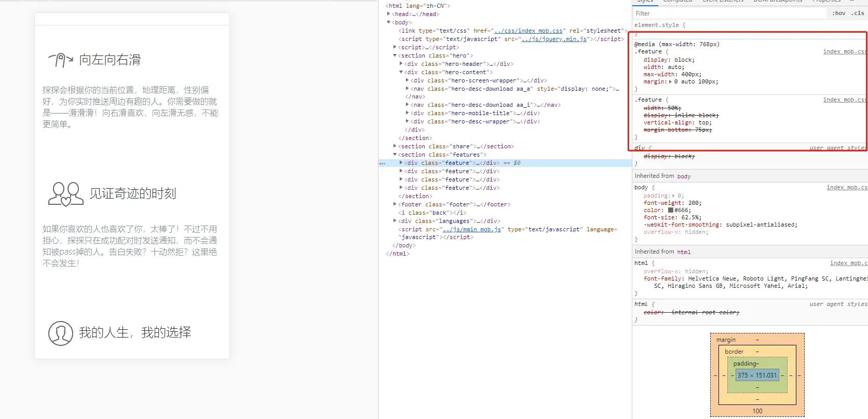Expand the hero-screen-wrapper div

(407, 80)
